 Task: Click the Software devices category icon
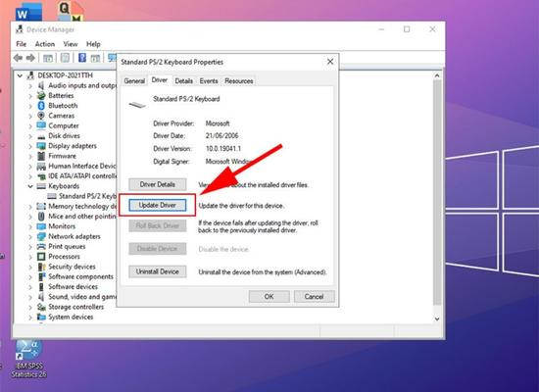(41, 287)
